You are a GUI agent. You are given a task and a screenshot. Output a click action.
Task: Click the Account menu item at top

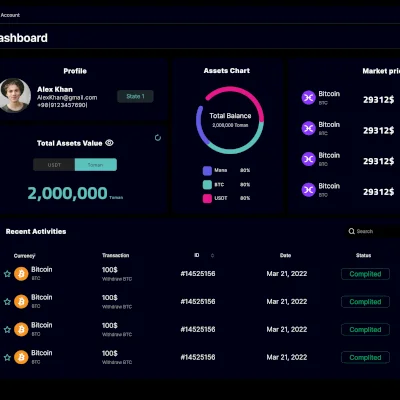(10, 15)
